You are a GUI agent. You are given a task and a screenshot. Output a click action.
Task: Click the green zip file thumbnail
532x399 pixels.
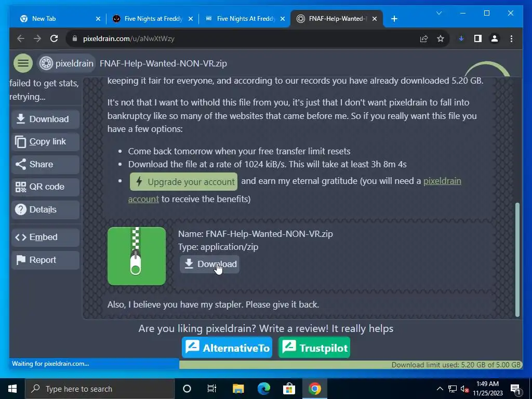137,256
